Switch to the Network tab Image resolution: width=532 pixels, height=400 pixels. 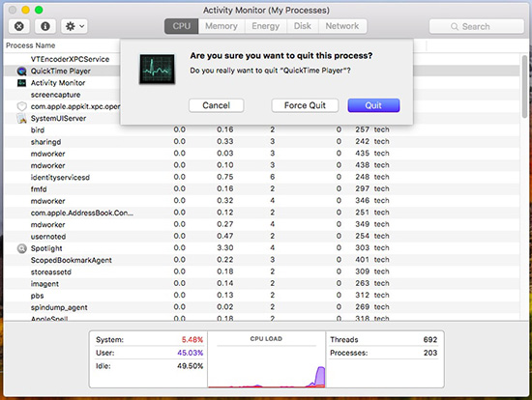click(342, 26)
